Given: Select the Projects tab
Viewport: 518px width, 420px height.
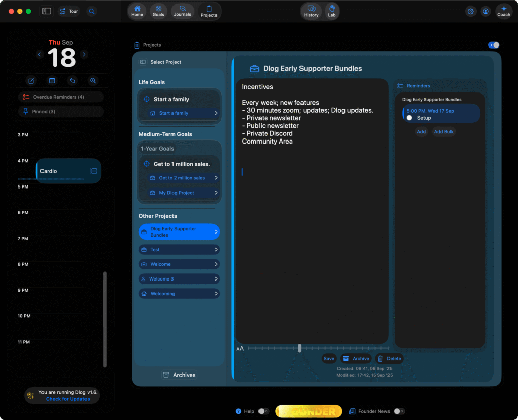Looking at the screenshot, I should pyautogui.click(x=209, y=11).
